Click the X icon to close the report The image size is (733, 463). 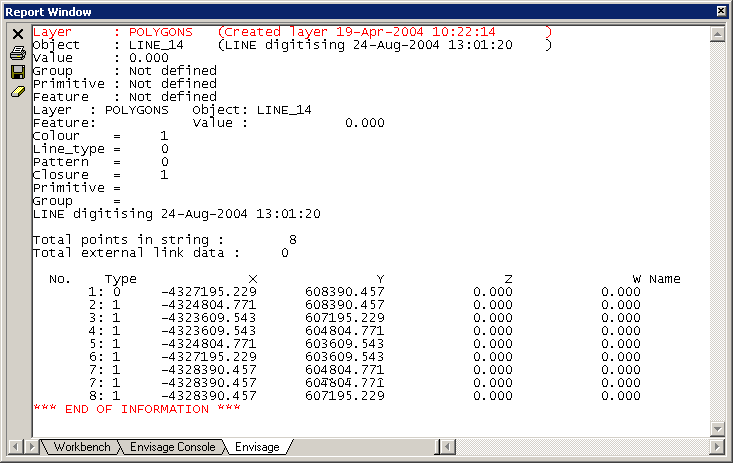(x=18, y=34)
